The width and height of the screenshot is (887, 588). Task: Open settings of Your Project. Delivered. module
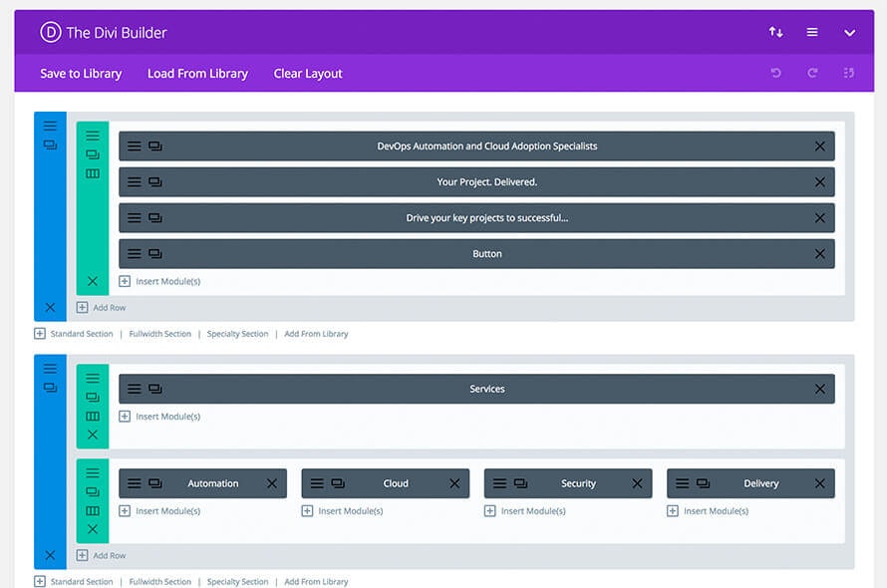(x=135, y=181)
